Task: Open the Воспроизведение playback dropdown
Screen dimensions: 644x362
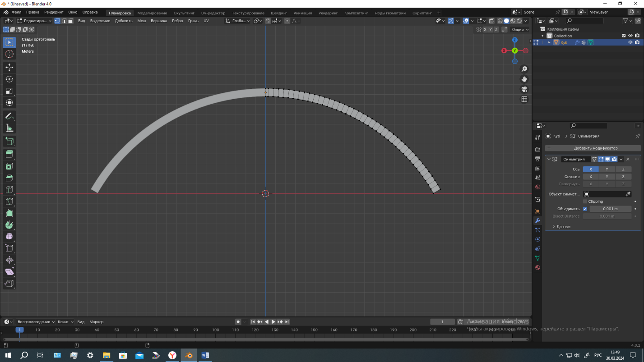Action: tap(36, 322)
